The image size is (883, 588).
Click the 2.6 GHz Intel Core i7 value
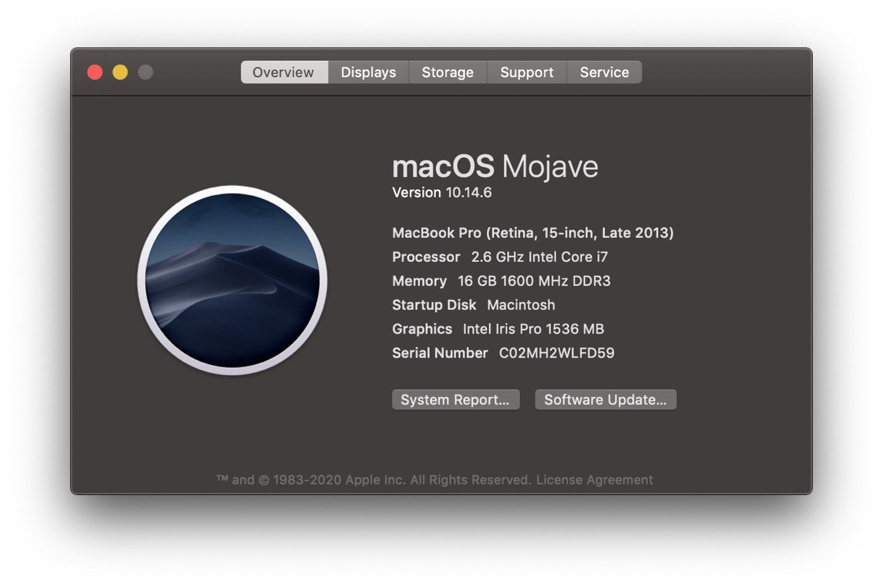click(x=539, y=257)
